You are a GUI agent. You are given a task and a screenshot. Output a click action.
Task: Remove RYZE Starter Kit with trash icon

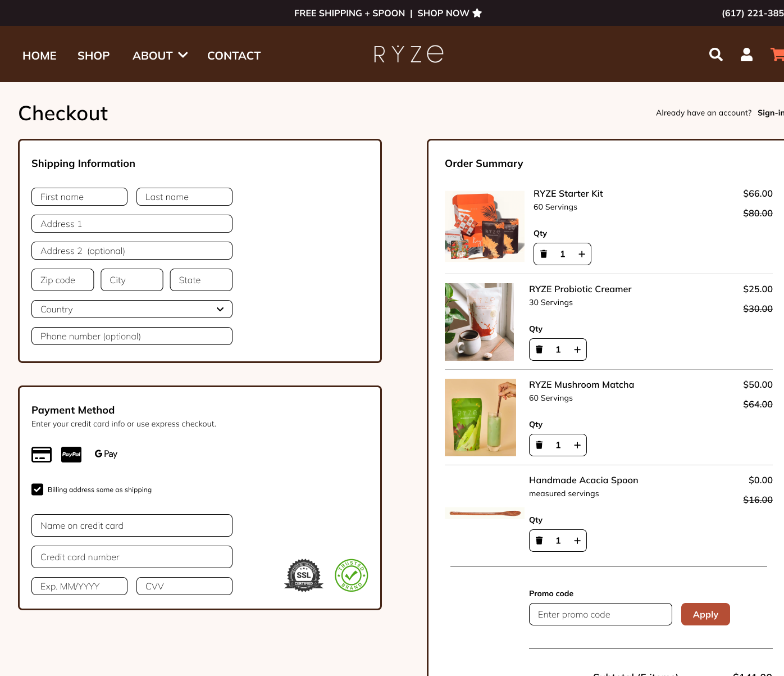(x=544, y=254)
